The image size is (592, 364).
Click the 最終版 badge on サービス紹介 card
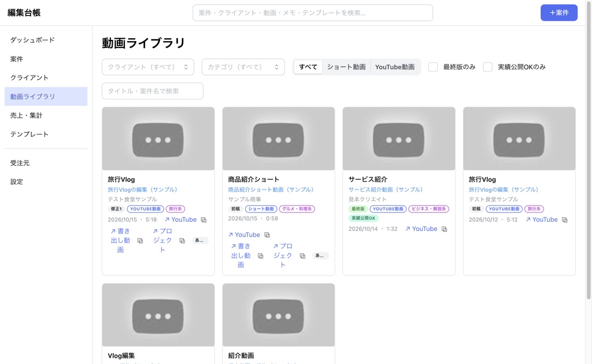[x=358, y=209]
